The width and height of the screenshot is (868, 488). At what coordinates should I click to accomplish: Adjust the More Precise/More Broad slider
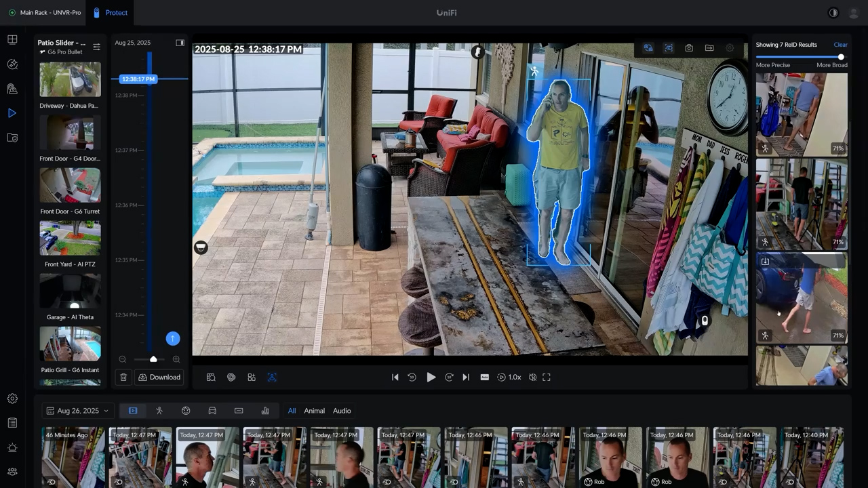point(841,57)
